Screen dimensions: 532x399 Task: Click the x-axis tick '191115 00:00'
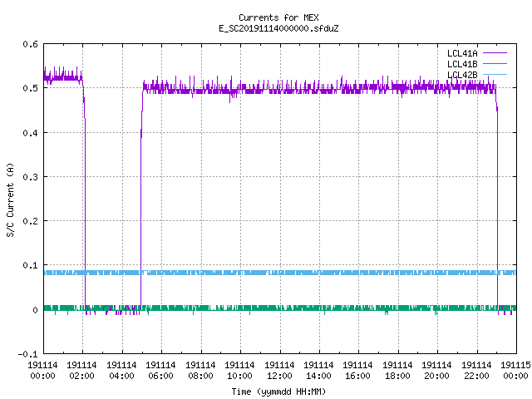[x=515, y=371]
